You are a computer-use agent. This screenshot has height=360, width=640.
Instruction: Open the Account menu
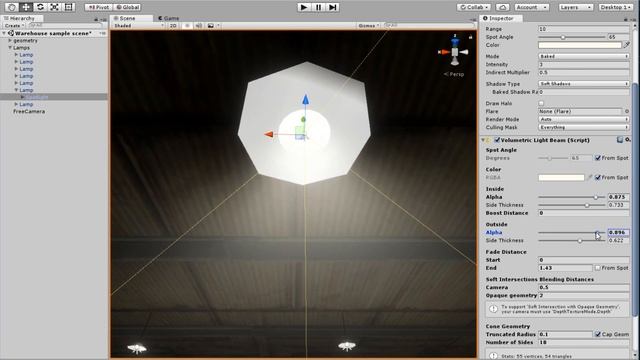(x=531, y=7)
